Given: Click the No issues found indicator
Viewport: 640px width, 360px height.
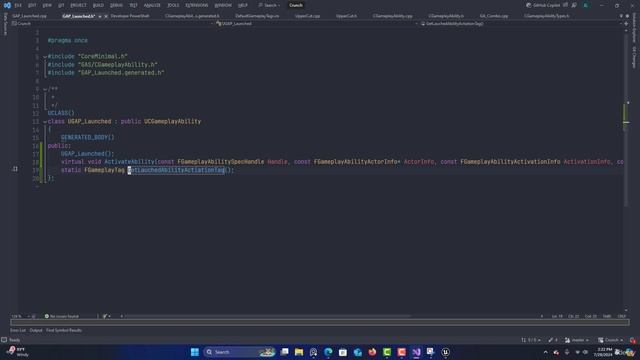Looking at the screenshot, I should click(x=61, y=316).
